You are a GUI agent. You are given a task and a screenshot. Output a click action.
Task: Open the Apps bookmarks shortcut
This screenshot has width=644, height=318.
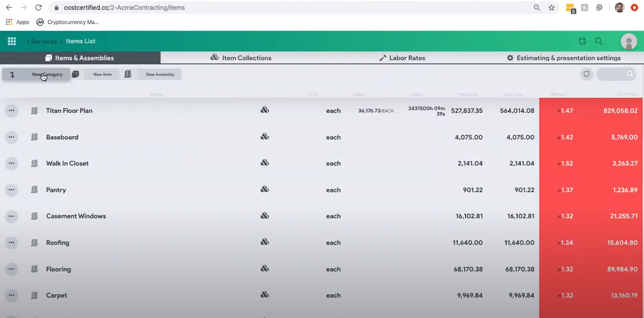[x=17, y=22]
